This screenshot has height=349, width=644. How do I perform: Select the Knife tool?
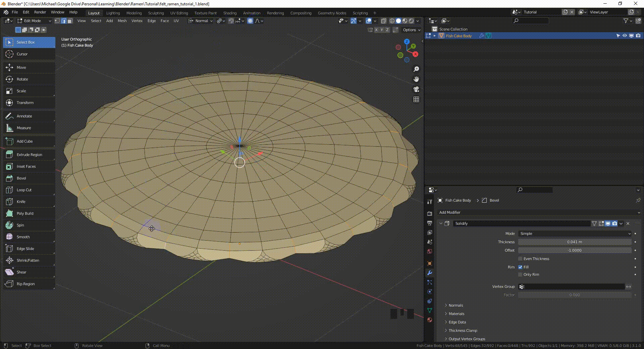tap(21, 202)
